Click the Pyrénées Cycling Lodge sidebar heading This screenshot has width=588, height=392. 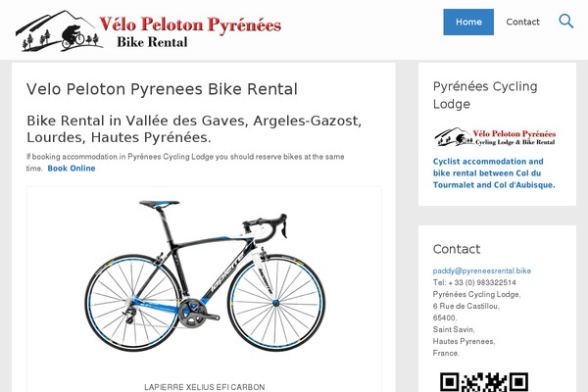click(485, 94)
